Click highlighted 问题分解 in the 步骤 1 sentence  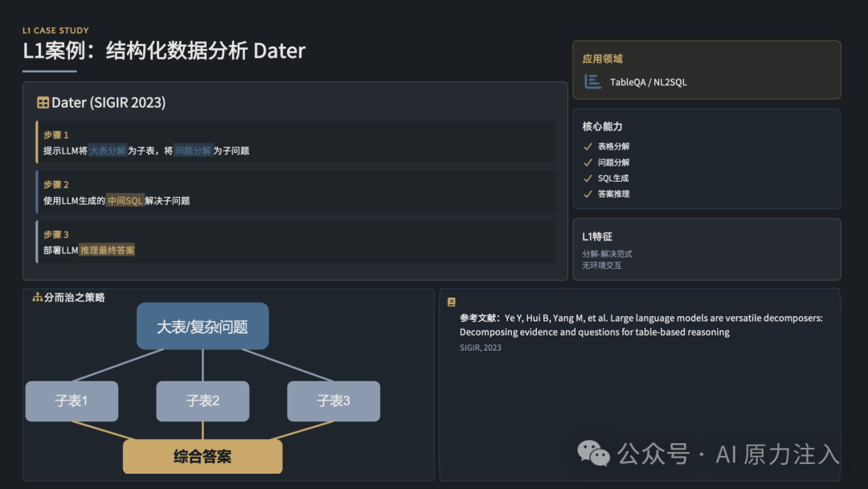pyautogui.click(x=193, y=150)
